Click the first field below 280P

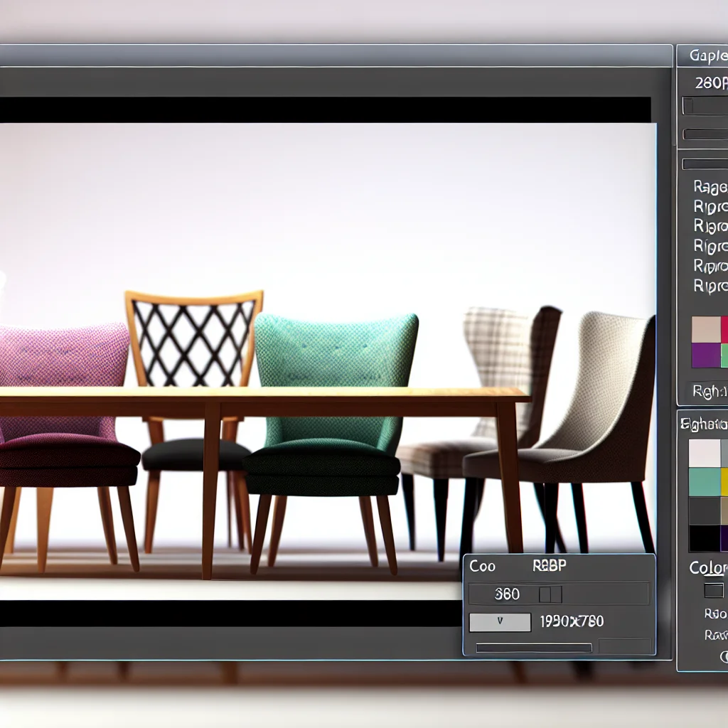point(704,106)
